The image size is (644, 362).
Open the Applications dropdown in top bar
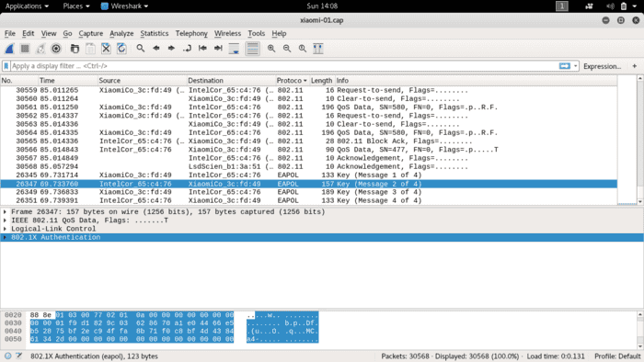(27, 6)
